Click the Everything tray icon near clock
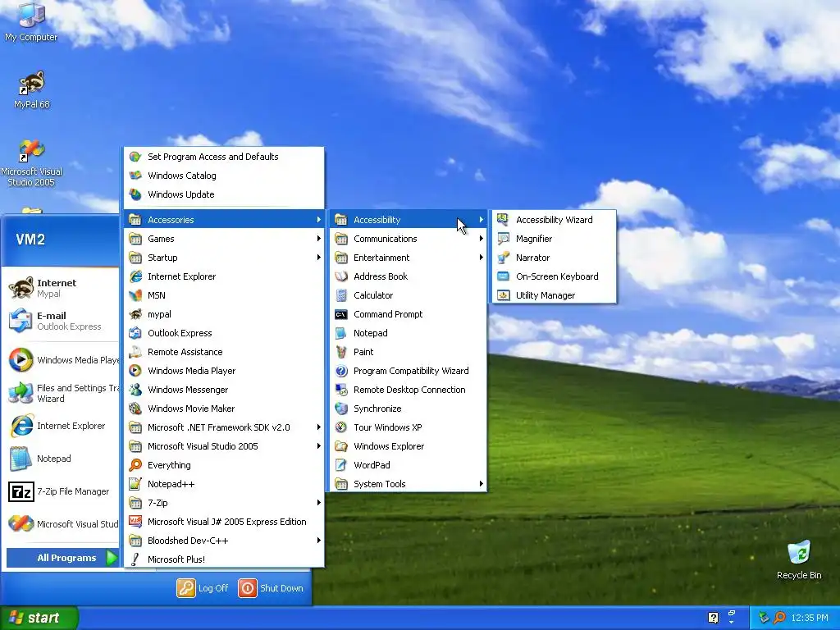 (779, 618)
